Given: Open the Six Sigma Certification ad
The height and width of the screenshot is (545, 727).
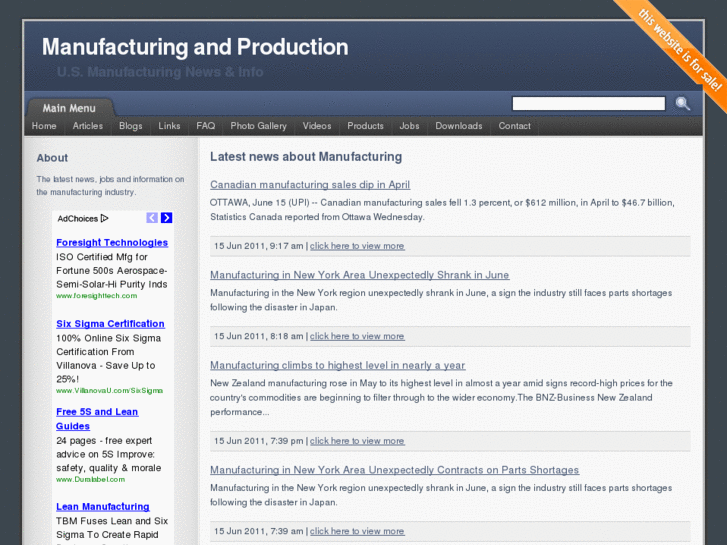Looking at the screenshot, I should pos(110,324).
